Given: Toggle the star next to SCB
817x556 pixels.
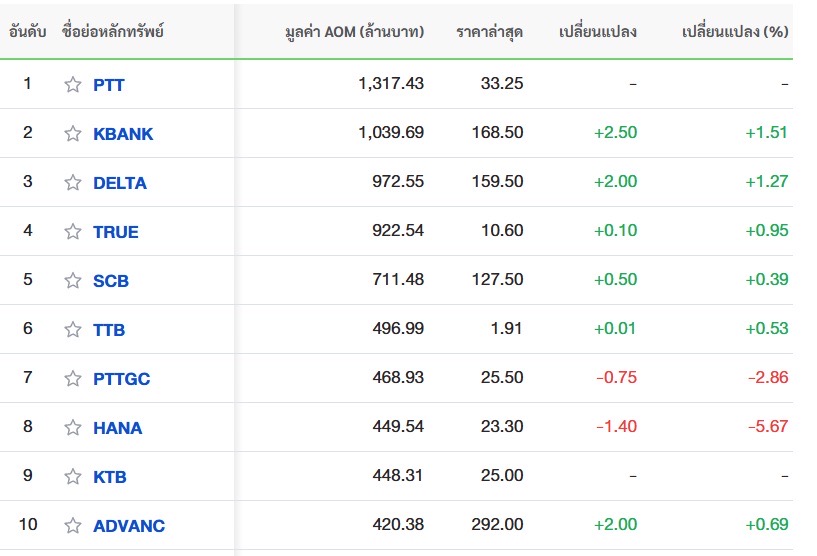Looking at the screenshot, I should point(73,281).
